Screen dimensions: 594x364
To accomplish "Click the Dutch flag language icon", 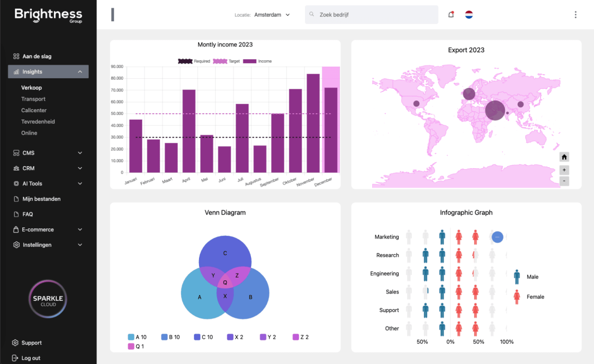I will tap(469, 15).
